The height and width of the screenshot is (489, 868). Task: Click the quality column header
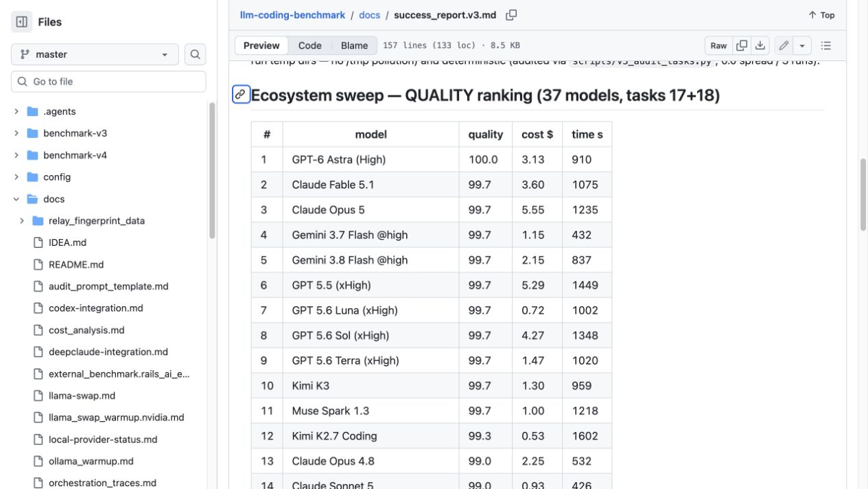pos(486,135)
